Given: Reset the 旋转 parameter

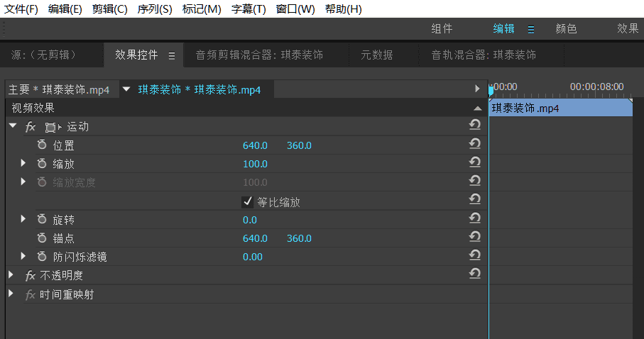Looking at the screenshot, I should [x=475, y=218].
